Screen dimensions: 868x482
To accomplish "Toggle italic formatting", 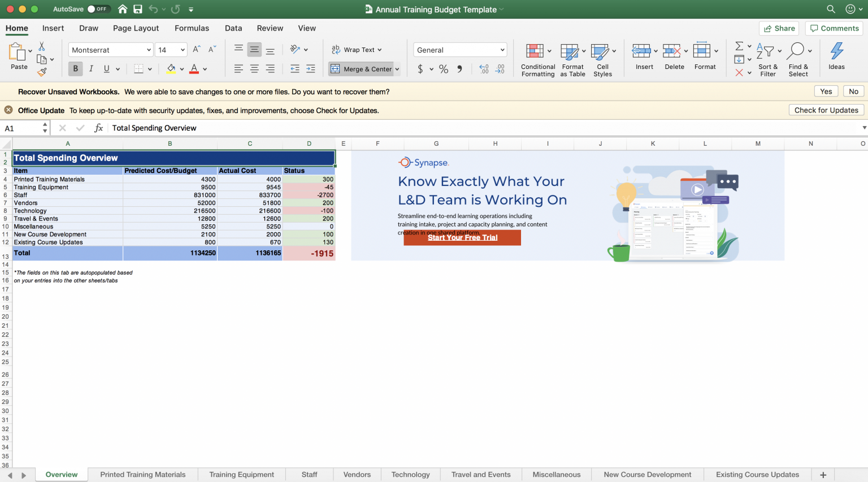I will [x=90, y=68].
